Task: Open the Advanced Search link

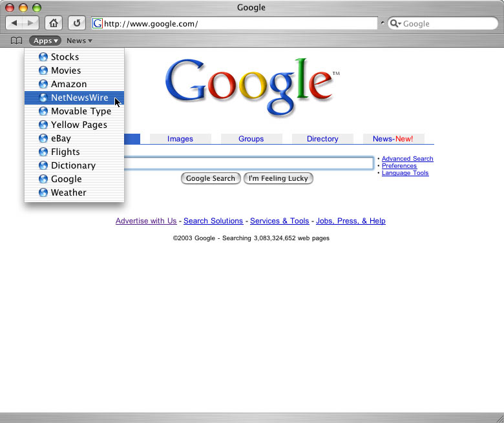Action: pos(407,159)
